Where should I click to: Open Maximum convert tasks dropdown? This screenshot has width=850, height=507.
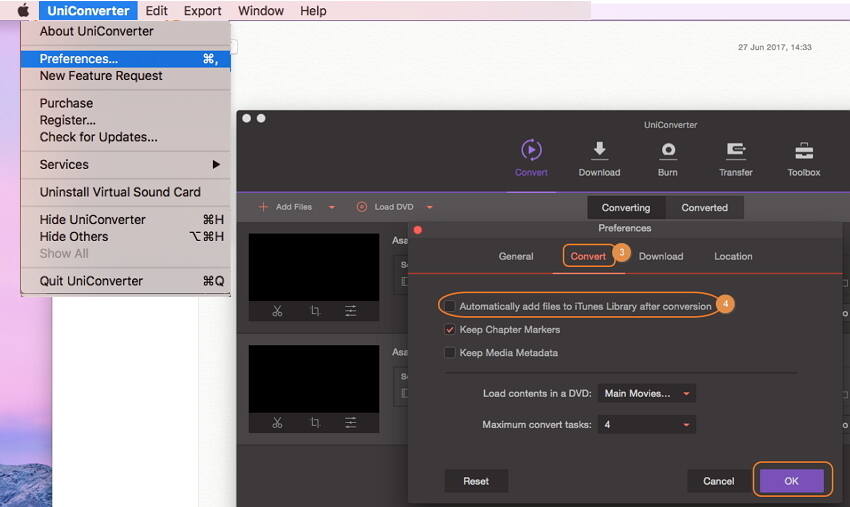click(647, 425)
